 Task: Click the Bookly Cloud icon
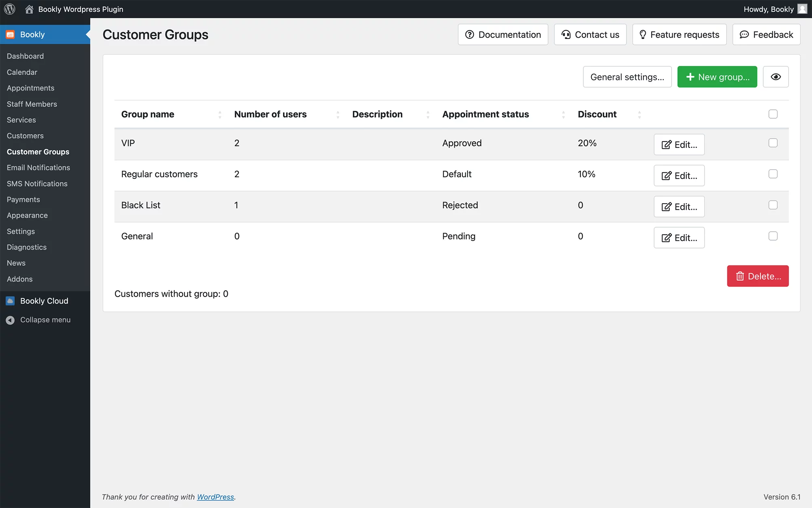[x=10, y=301]
